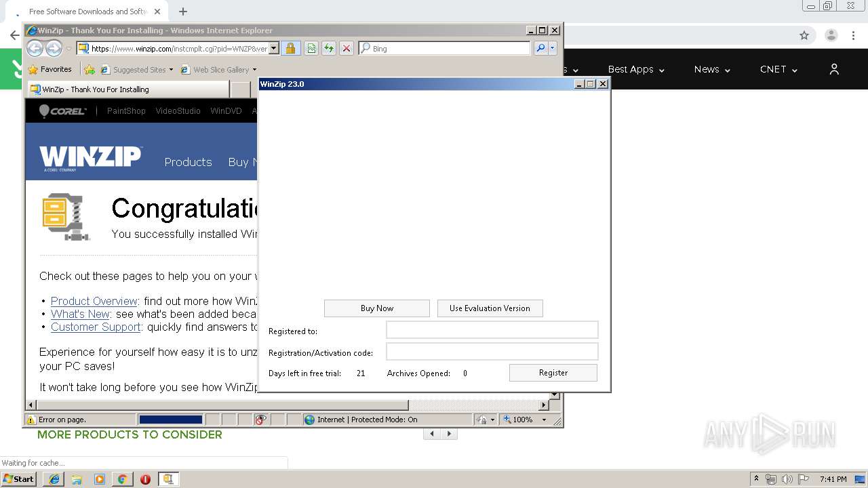Click IE scroll left arrow
The height and width of the screenshot is (488, 868).
(x=31, y=405)
